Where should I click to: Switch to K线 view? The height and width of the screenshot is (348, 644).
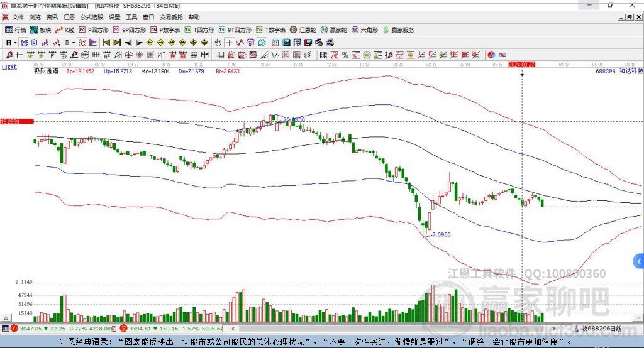tap(65, 30)
